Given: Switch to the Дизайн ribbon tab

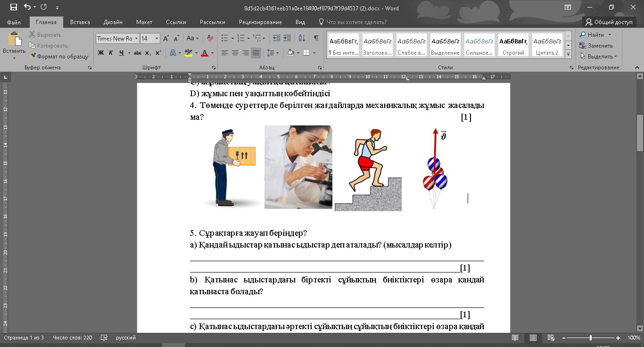Looking at the screenshot, I should (113, 22).
